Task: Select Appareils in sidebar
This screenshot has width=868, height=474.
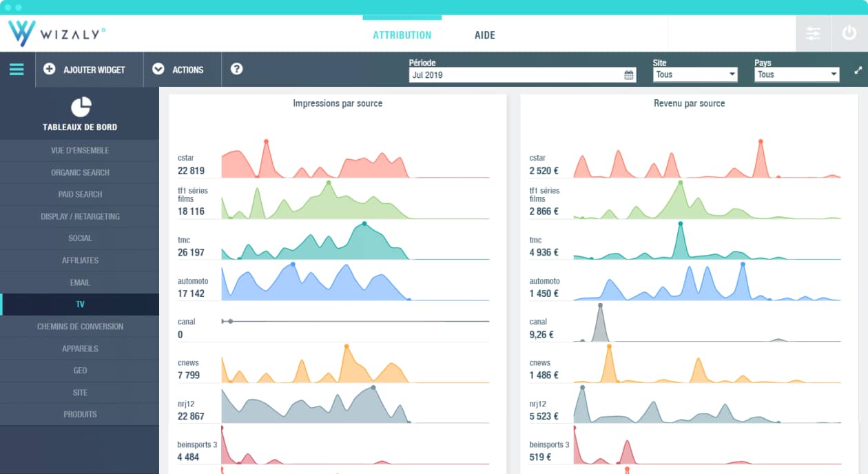Action: pyautogui.click(x=80, y=349)
